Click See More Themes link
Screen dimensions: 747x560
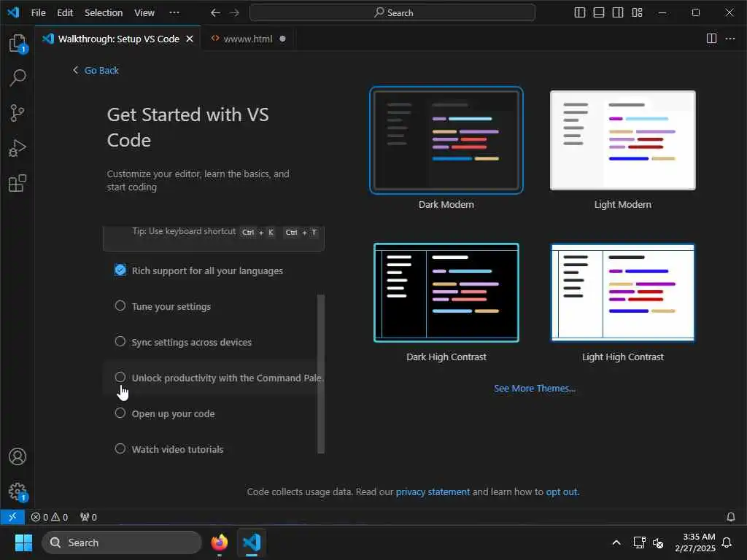click(535, 388)
